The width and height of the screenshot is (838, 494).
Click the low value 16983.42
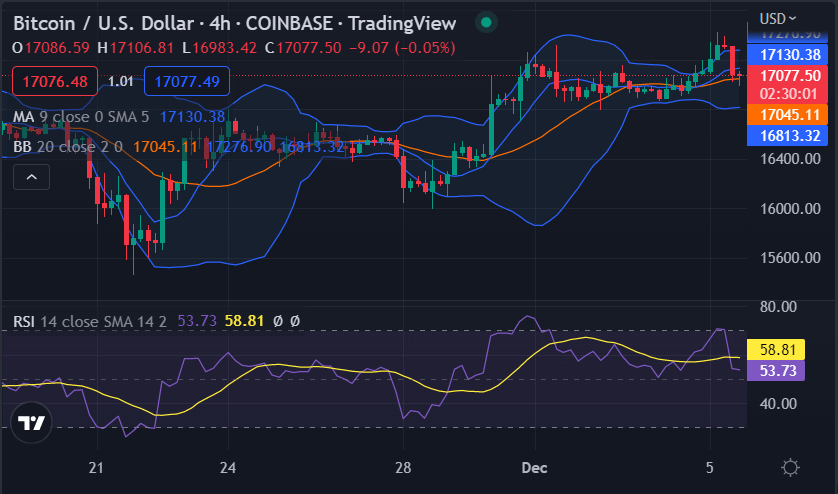coord(224,48)
